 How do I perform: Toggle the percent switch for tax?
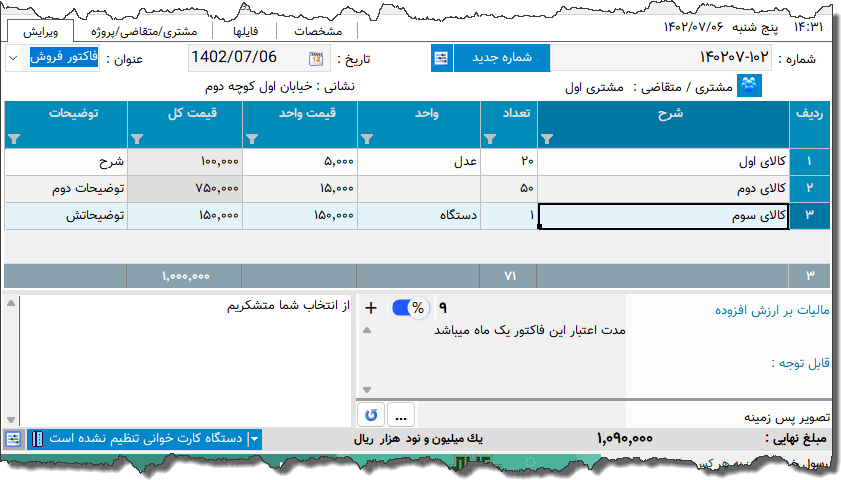click(410, 308)
